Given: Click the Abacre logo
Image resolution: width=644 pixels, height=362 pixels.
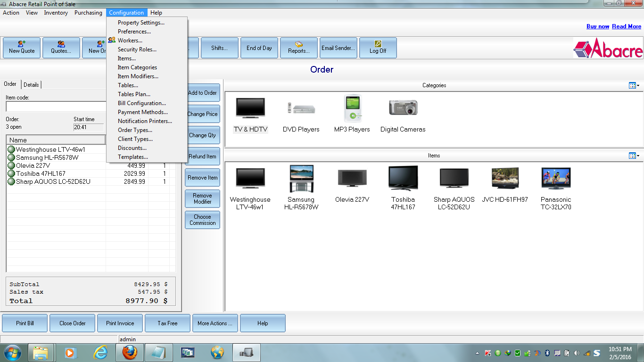Looking at the screenshot, I should [608, 48].
